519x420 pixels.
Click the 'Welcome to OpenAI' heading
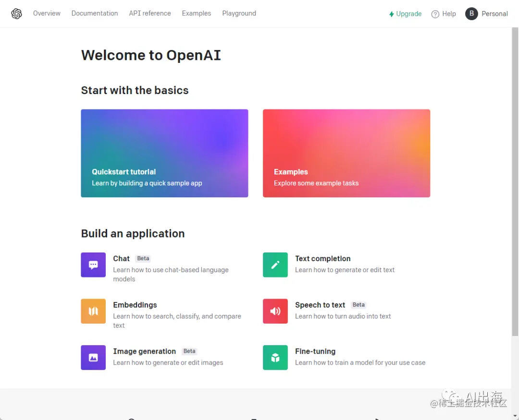pos(151,55)
